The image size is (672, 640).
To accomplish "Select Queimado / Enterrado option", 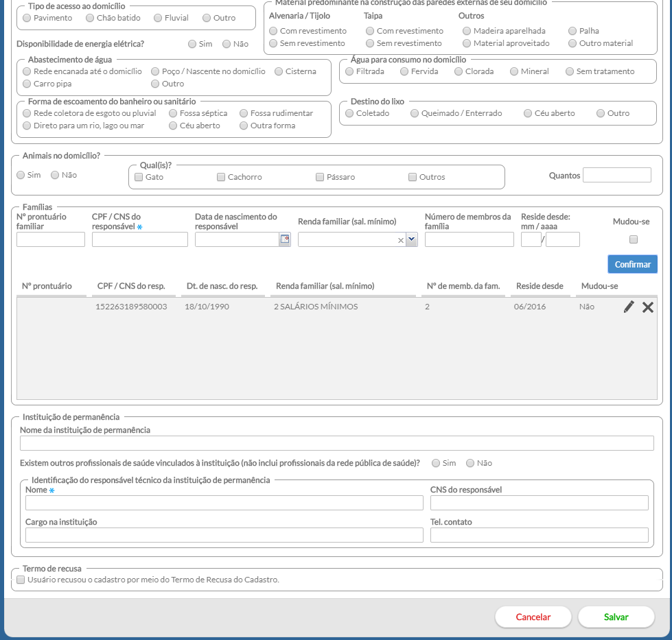I will click(x=415, y=113).
